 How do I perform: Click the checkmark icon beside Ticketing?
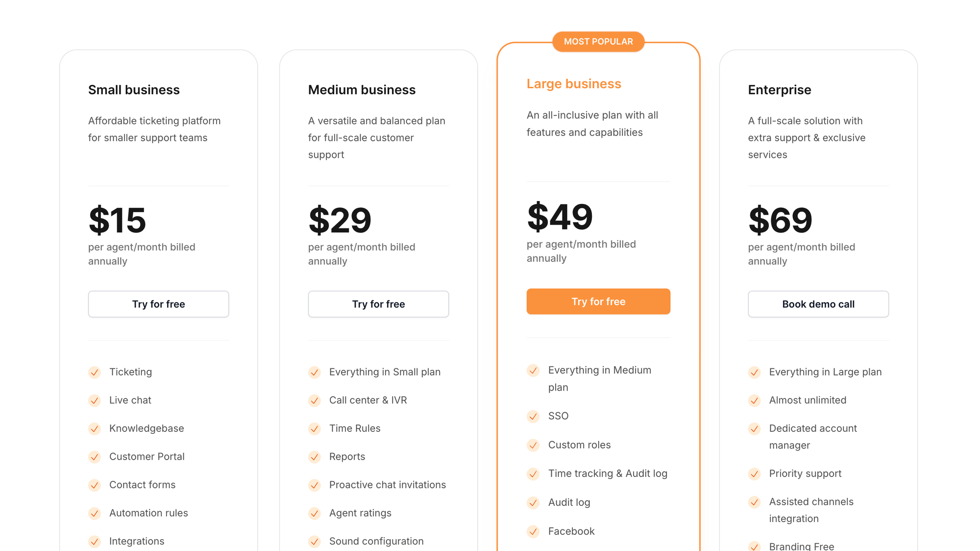pos(95,373)
